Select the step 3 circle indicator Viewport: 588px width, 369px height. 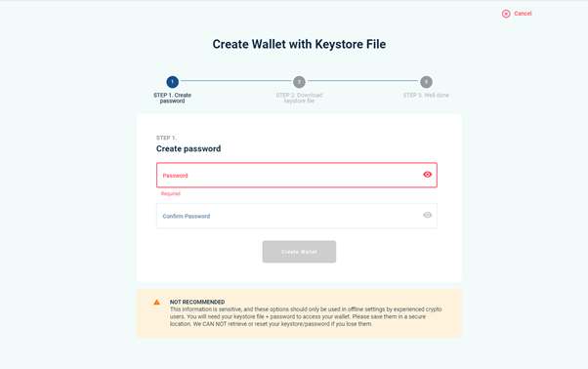coord(426,82)
